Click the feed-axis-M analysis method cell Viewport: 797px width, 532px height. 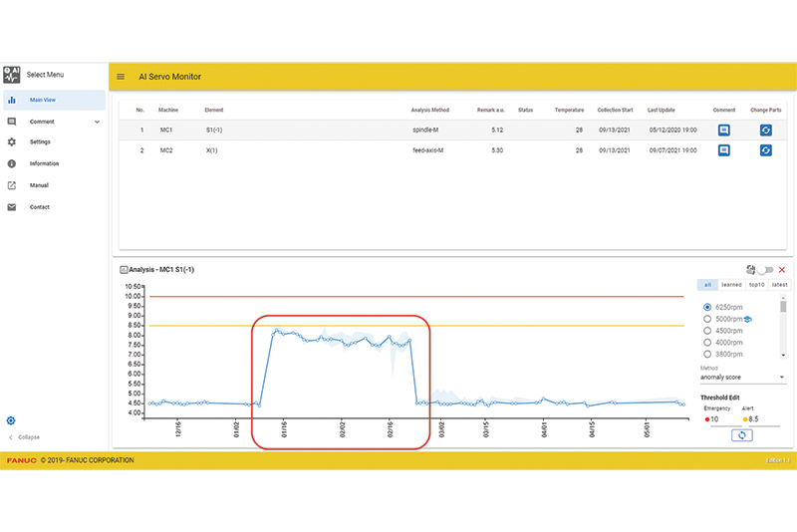428,150
